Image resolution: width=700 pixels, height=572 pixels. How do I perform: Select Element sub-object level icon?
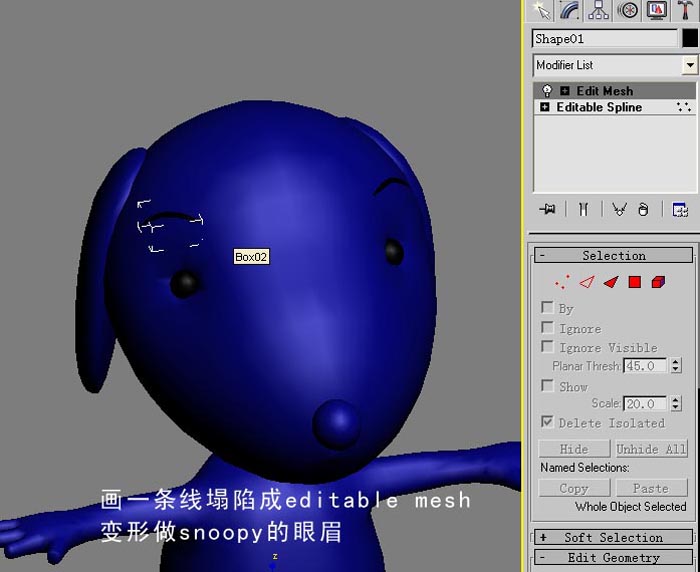pos(658,282)
